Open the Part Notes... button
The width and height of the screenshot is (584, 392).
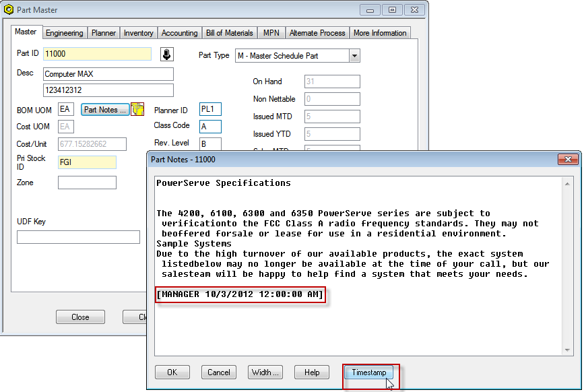pyautogui.click(x=105, y=109)
